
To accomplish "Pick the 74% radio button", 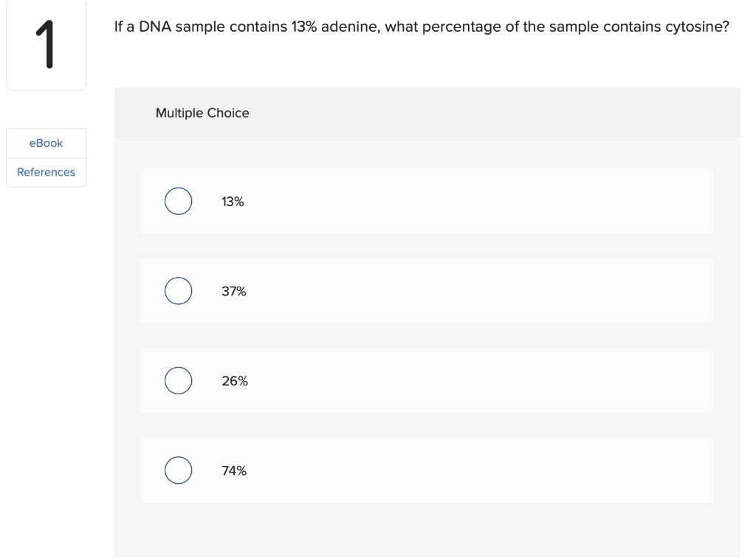I will [178, 470].
